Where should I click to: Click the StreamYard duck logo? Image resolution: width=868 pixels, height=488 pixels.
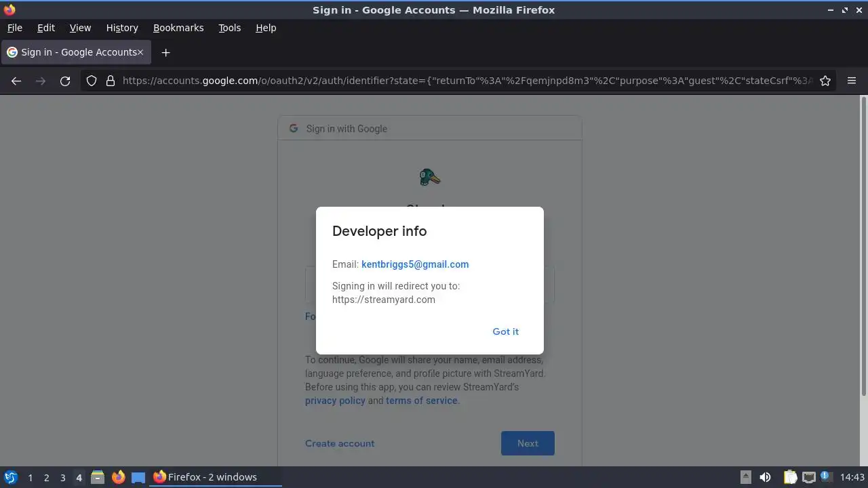pos(429,178)
